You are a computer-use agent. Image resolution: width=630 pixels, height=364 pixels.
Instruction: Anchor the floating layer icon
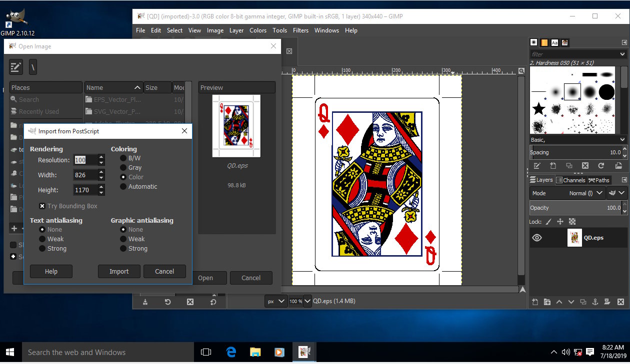pyautogui.click(x=595, y=302)
